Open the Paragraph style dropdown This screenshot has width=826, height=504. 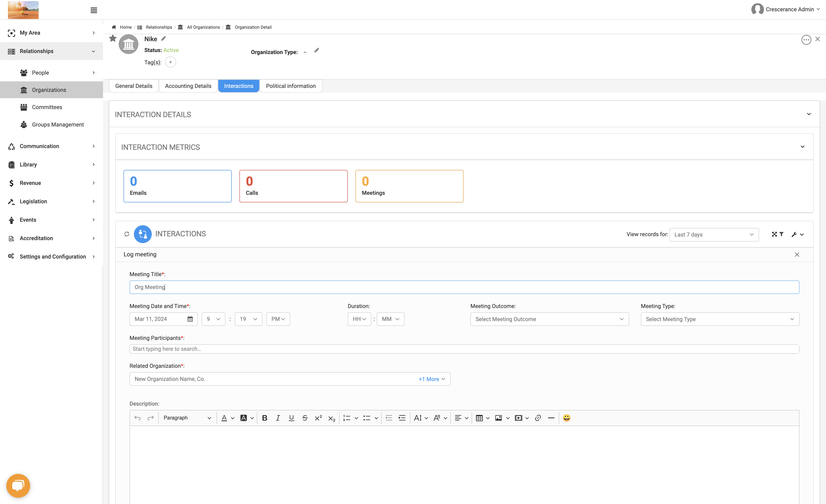coord(187,418)
